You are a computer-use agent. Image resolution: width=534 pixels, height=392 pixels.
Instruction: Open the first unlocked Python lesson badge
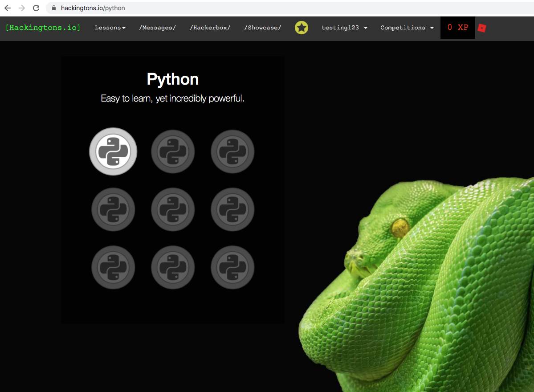click(x=113, y=151)
